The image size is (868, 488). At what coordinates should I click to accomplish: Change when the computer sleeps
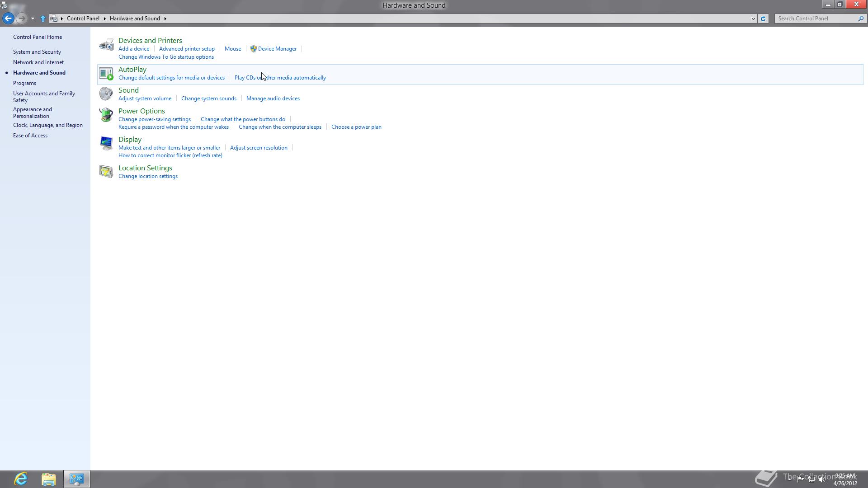[280, 127]
